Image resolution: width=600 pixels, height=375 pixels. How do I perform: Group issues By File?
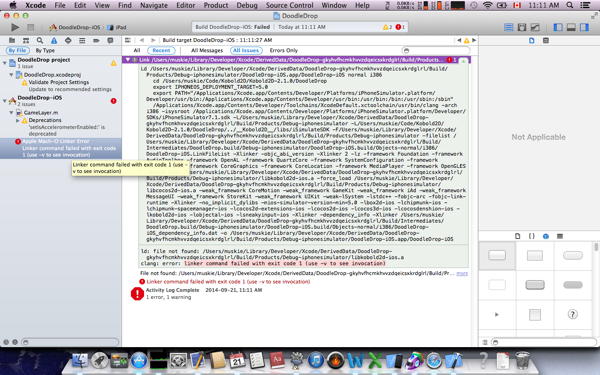18,50
